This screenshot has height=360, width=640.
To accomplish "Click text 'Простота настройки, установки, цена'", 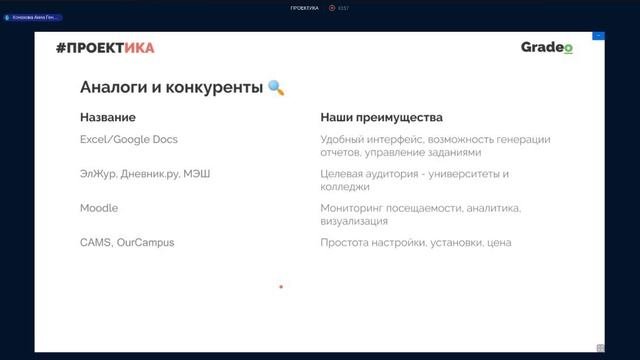I will pyautogui.click(x=416, y=242).
